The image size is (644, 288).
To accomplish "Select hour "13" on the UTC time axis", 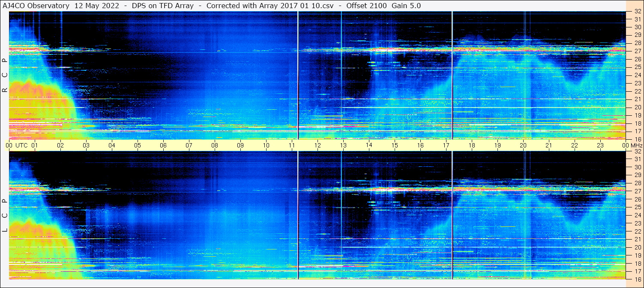I will (x=343, y=145).
